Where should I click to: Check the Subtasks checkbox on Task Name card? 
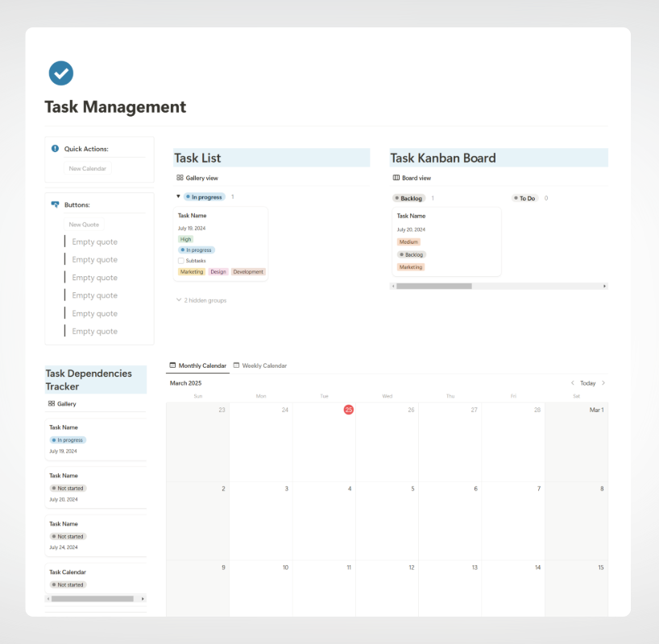[x=182, y=260]
